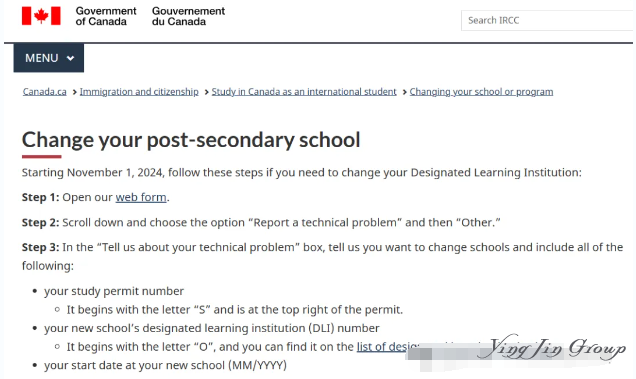
Task: Open Changing your school or program breadcrumb
Action: (481, 92)
